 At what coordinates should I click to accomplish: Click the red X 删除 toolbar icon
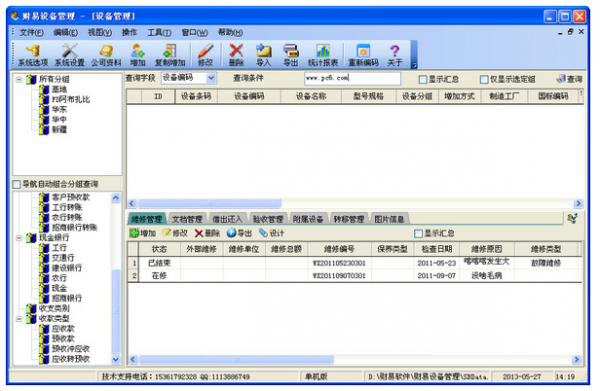(236, 55)
